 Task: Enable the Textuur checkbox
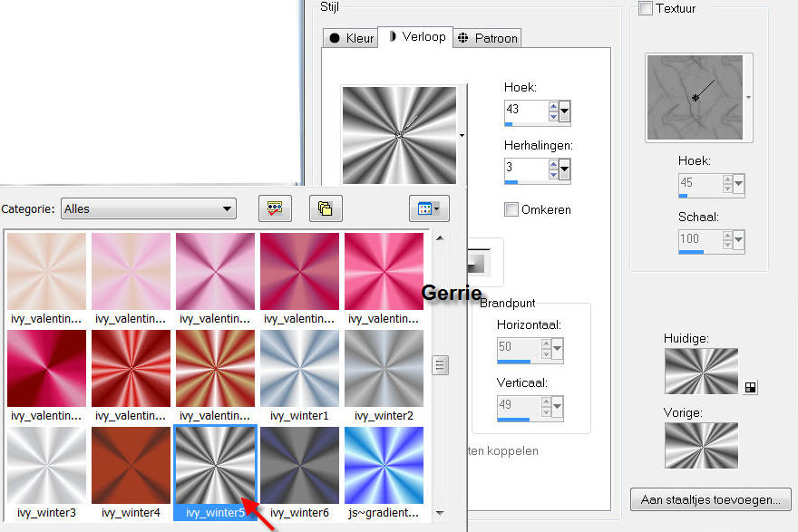646,8
